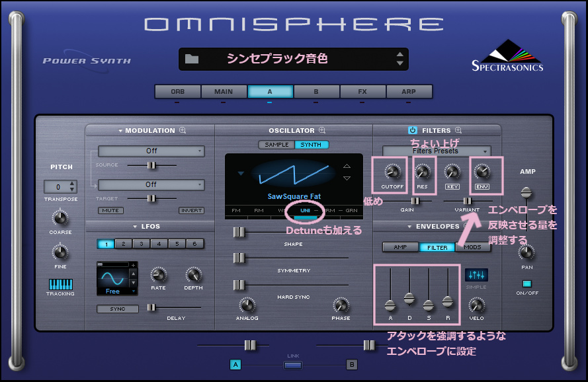The width and height of the screenshot is (588, 382).
Task: Click the Pan knob
Action: pos(526,252)
